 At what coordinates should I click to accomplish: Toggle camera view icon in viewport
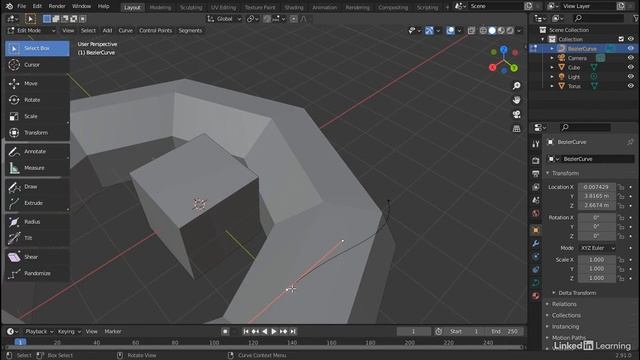coord(516,114)
